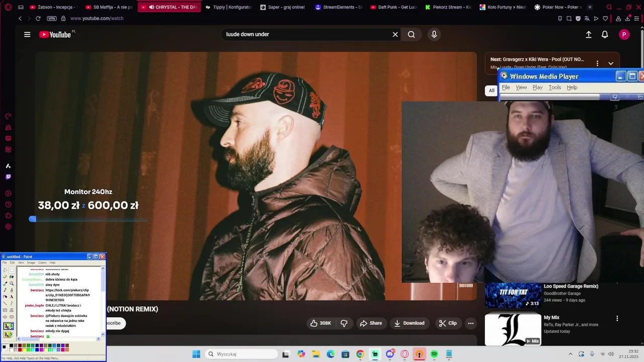Select the Fill With Color tool in Paint
The image size is (644, 362).
(12, 277)
